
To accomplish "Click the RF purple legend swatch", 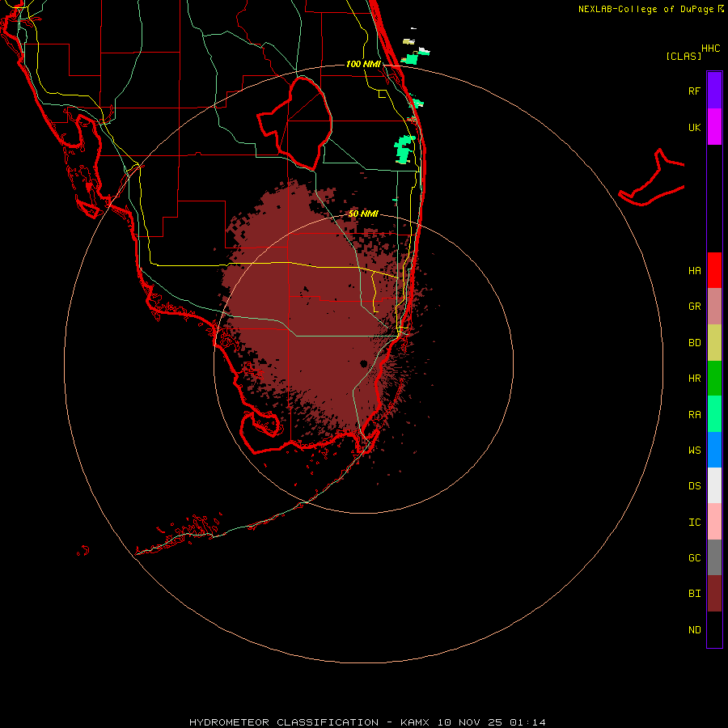I will click(x=714, y=91).
